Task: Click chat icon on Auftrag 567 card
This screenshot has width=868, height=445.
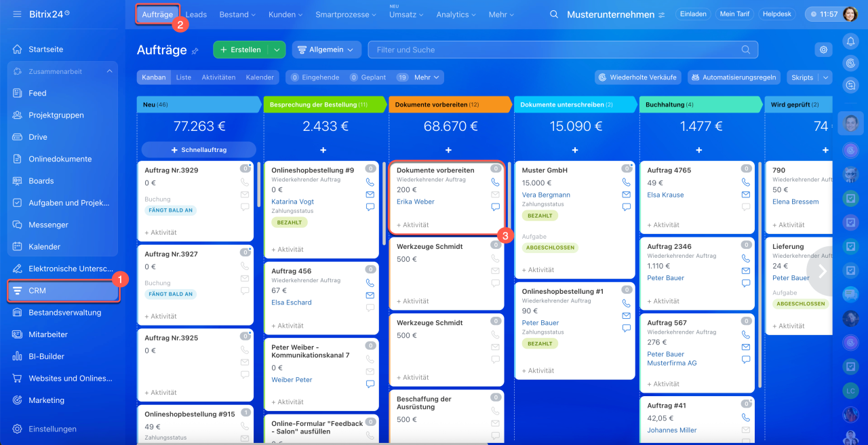Action: (x=746, y=360)
